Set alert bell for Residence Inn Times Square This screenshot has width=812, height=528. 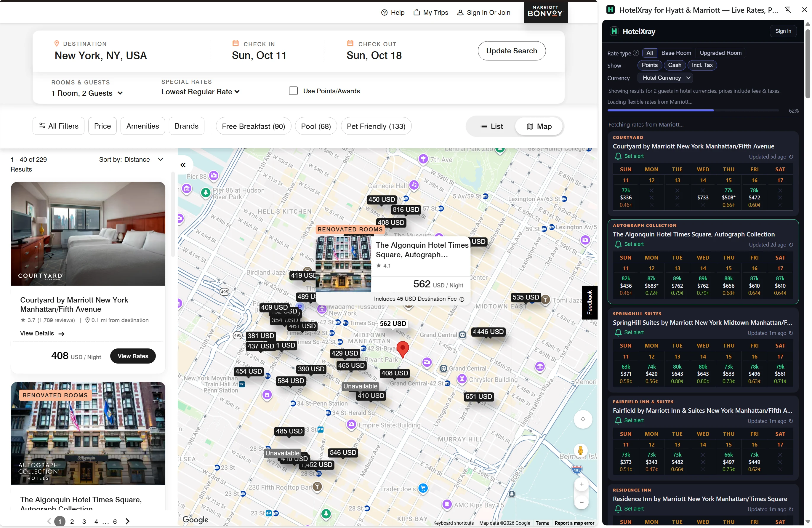click(x=618, y=508)
